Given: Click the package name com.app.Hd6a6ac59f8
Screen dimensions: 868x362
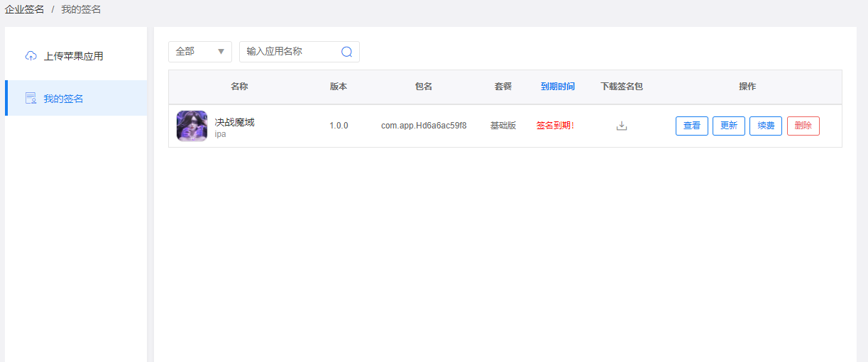Looking at the screenshot, I should click(x=424, y=126).
